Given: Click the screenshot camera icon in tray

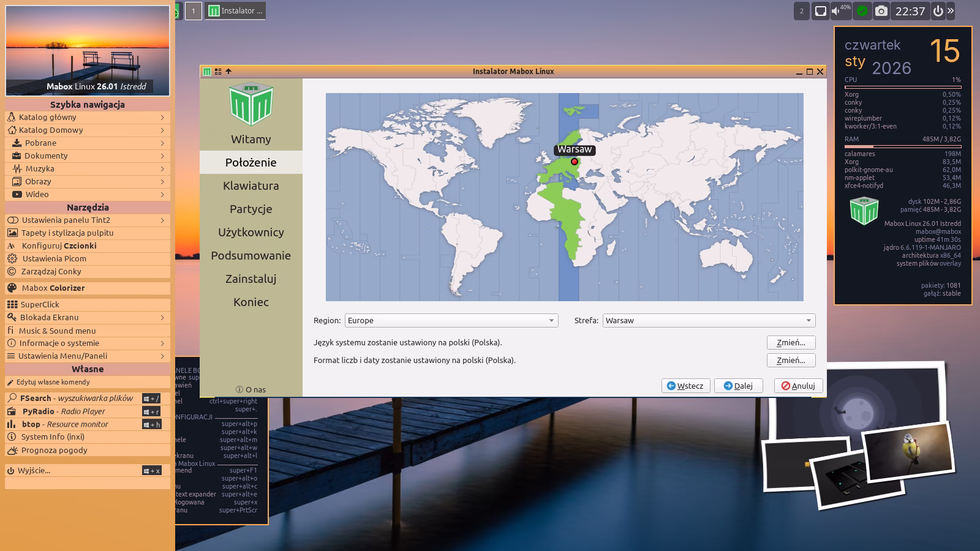Looking at the screenshot, I should [881, 11].
